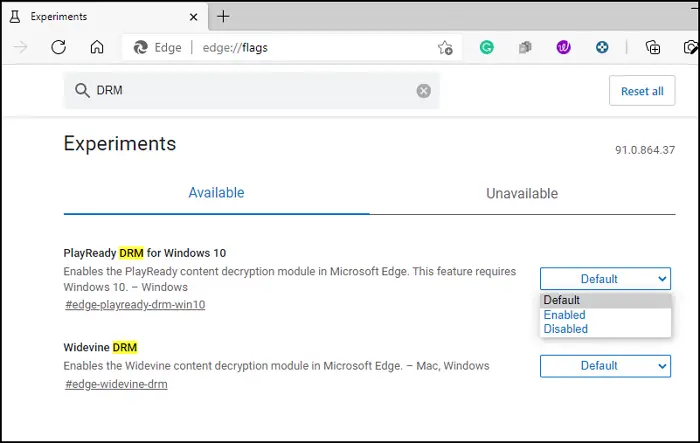700x443 pixels.
Task: Go to the home page icon
Action: tap(97, 47)
